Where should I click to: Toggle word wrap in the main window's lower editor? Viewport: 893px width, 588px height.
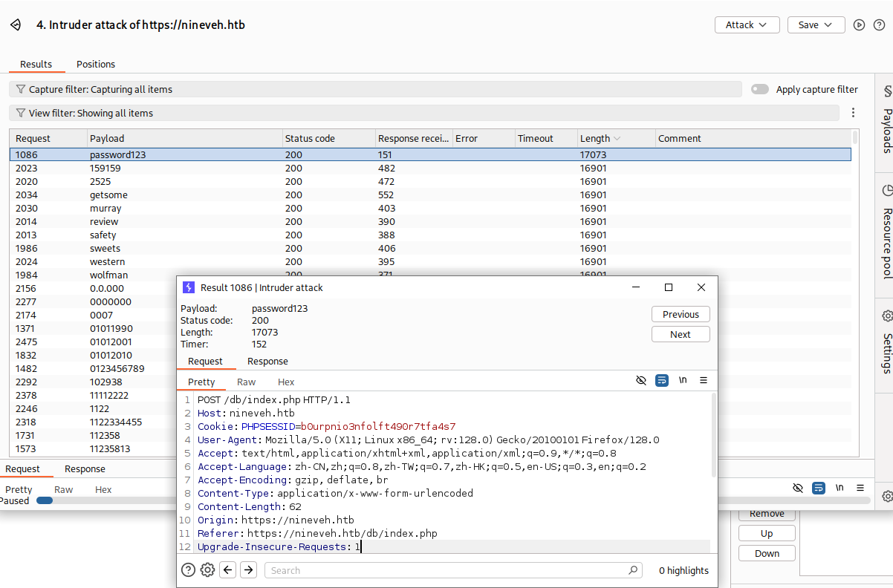(x=819, y=488)
